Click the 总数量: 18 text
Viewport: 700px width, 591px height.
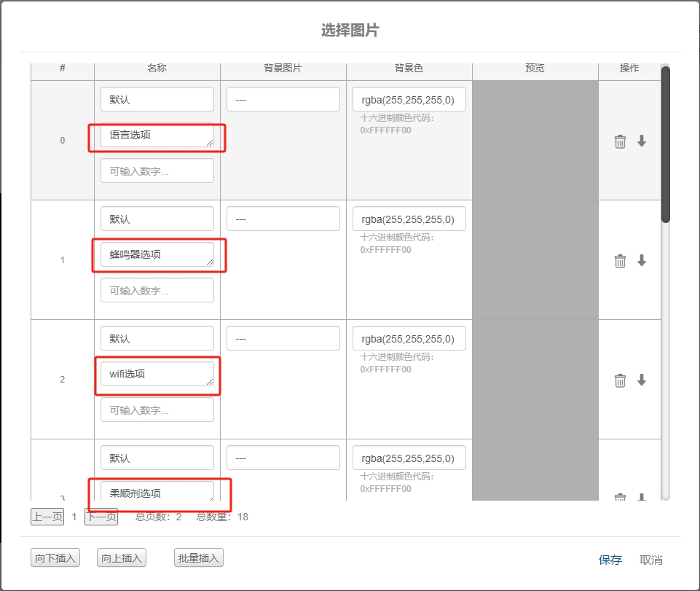pos(222,517)
